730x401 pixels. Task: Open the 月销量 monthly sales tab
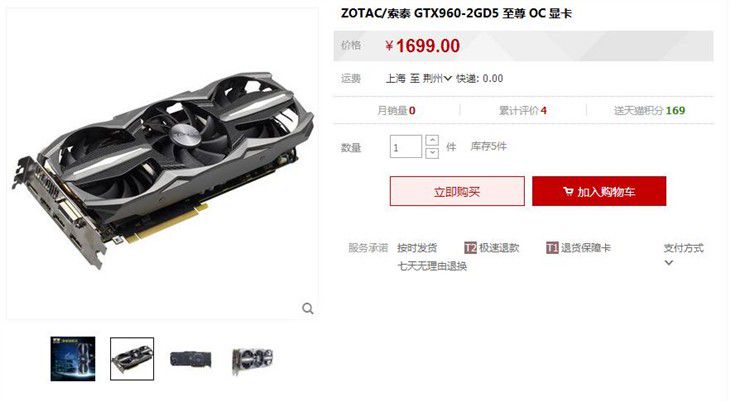tap(397, 110)
